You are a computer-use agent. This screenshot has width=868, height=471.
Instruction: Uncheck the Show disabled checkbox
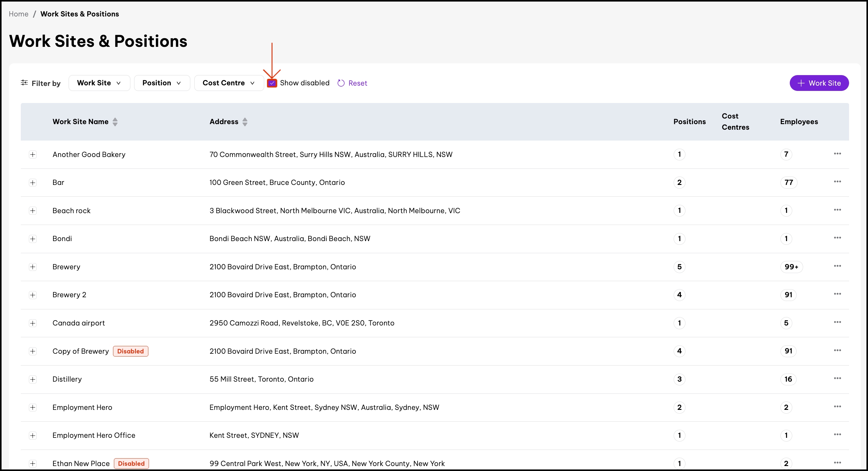272,83
